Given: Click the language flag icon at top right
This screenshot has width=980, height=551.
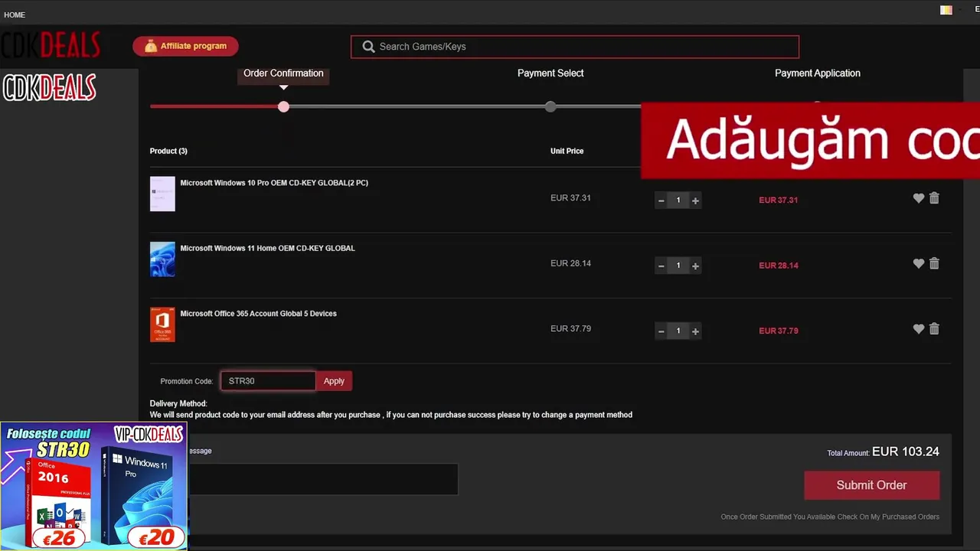Looking at the screenshot, I should click(x=946, y=11).
